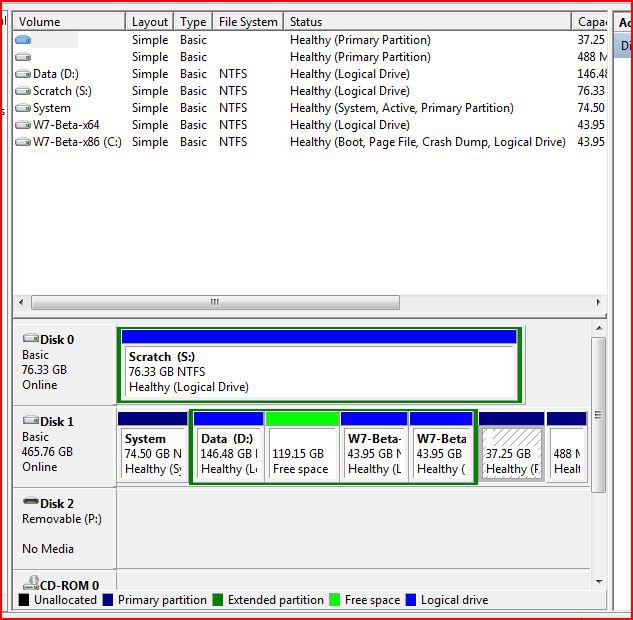
Task: Click the Scratch (S:) drive icon
Action: [x=23, y=91]
